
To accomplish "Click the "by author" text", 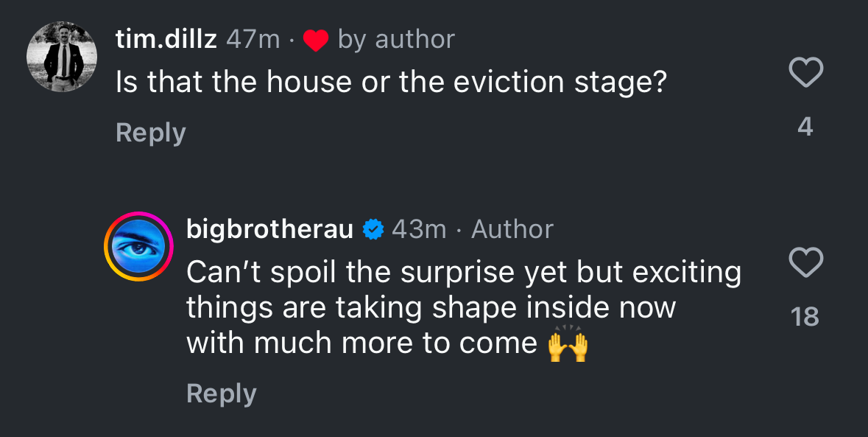I will (x=396, y=40).
